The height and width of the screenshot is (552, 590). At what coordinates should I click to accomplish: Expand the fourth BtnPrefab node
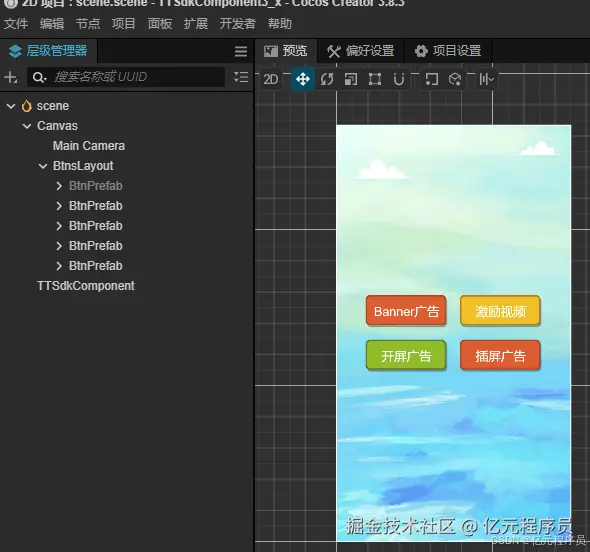[59, 246]
